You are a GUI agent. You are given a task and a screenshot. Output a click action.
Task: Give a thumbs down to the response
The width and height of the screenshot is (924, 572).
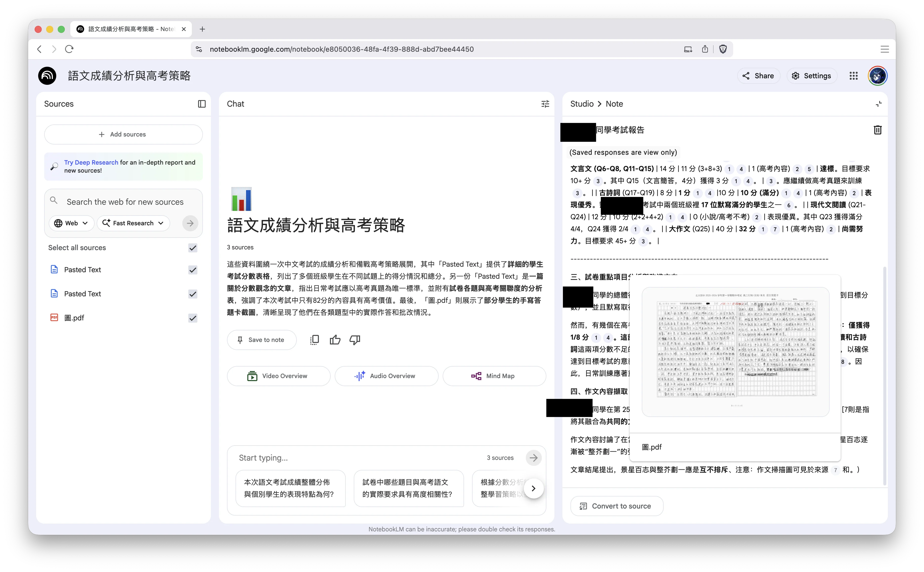355,340
